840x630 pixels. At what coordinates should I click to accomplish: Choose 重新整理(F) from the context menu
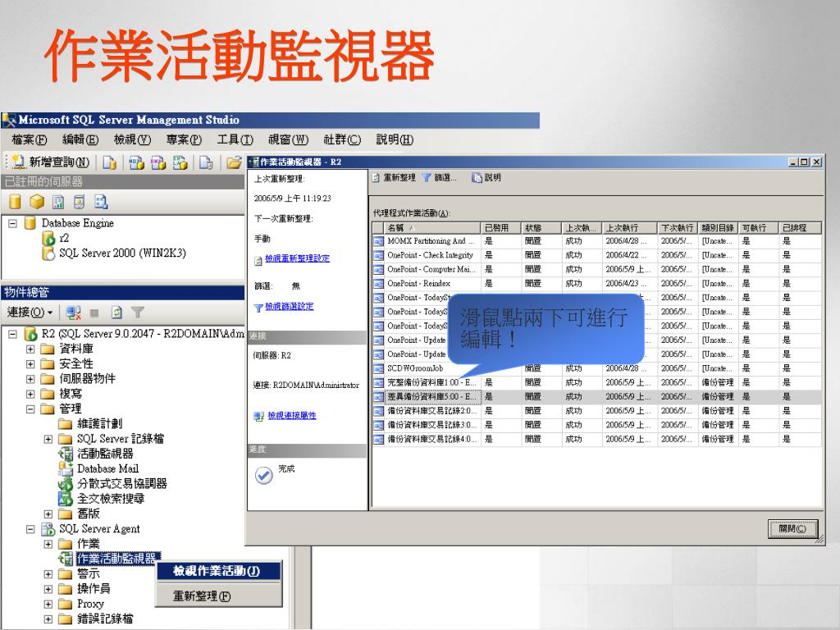tap(218, 596)
